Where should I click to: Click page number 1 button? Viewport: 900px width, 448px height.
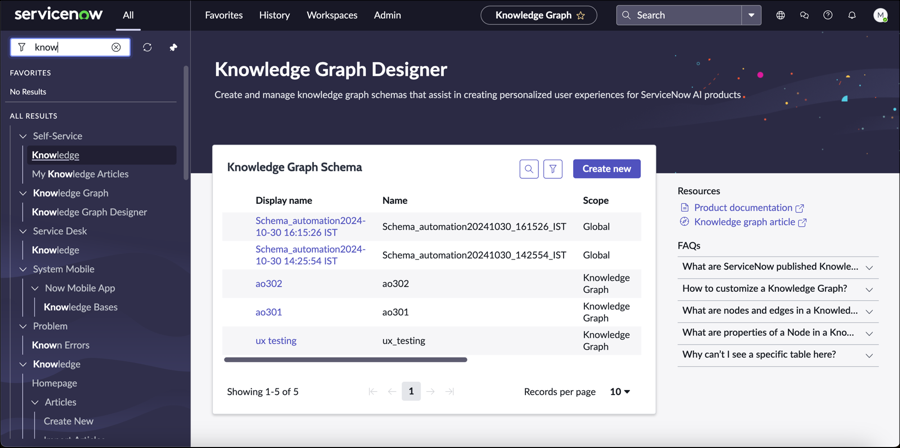coord(411,392)
